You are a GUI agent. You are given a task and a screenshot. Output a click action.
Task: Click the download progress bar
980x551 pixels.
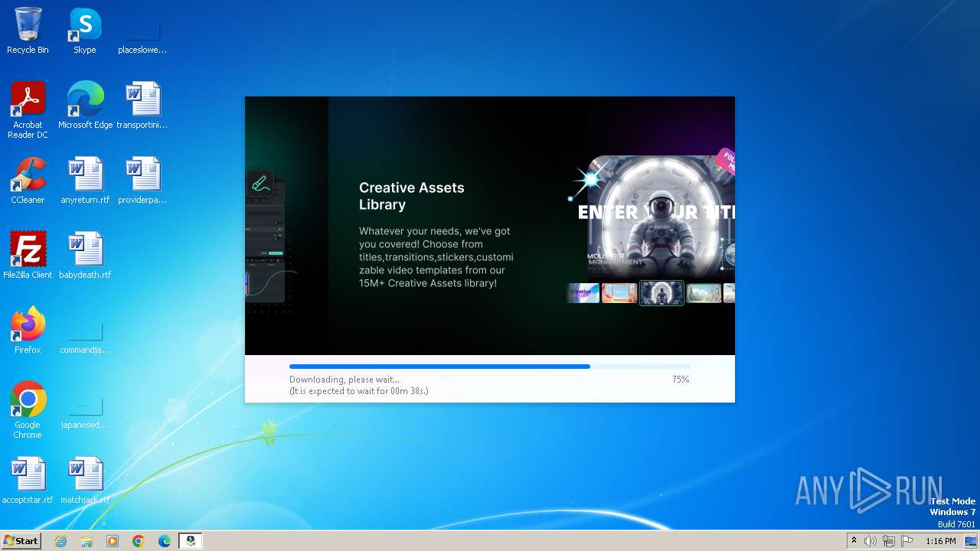tap(489, 367)
